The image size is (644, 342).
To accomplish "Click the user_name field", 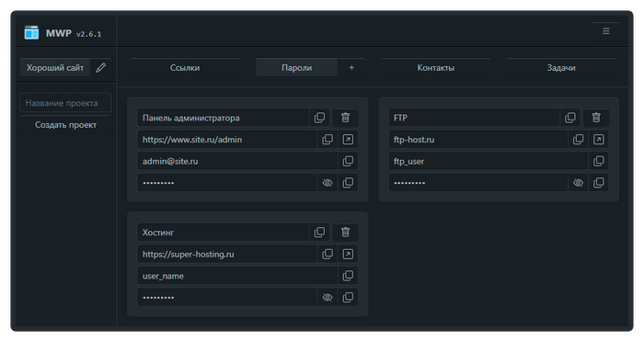I will [237, 276].
